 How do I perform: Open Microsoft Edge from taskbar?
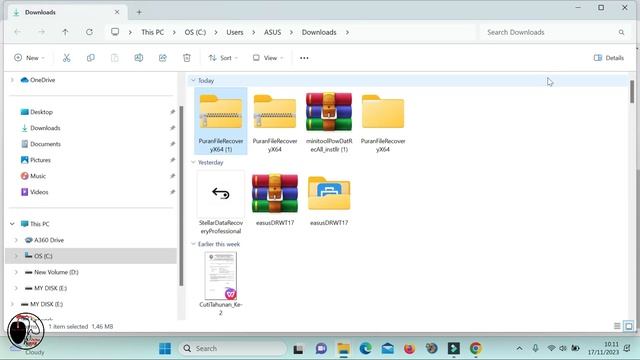click(365, 349)
